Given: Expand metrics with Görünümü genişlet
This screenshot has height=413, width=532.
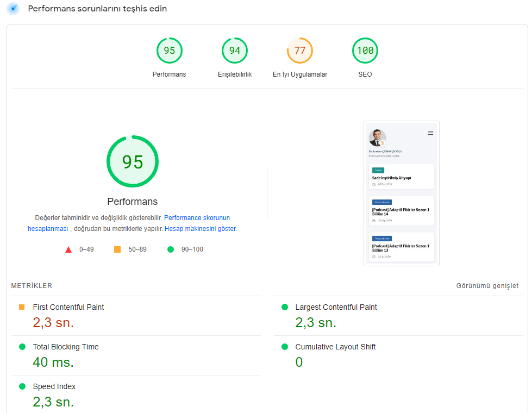Looking at the screenshot, I should [487, 286].
